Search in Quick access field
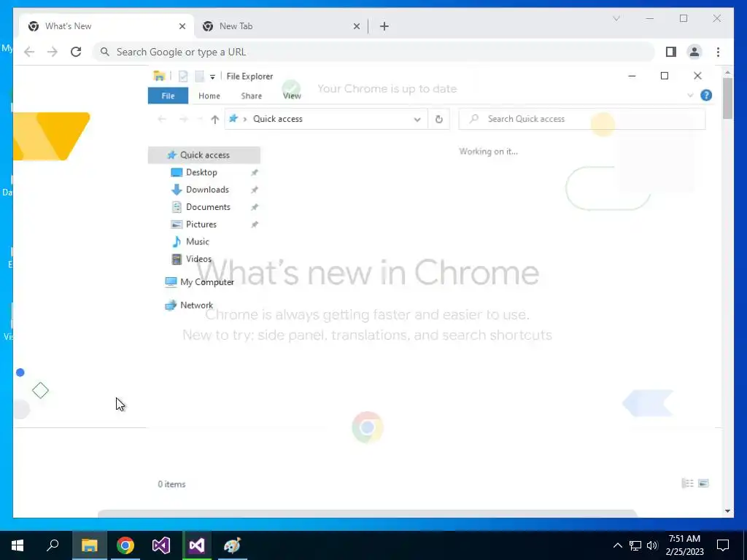Image resolution: width=747 pixels, height=560 pixels. pyautogui.click(x=581, y=119)
